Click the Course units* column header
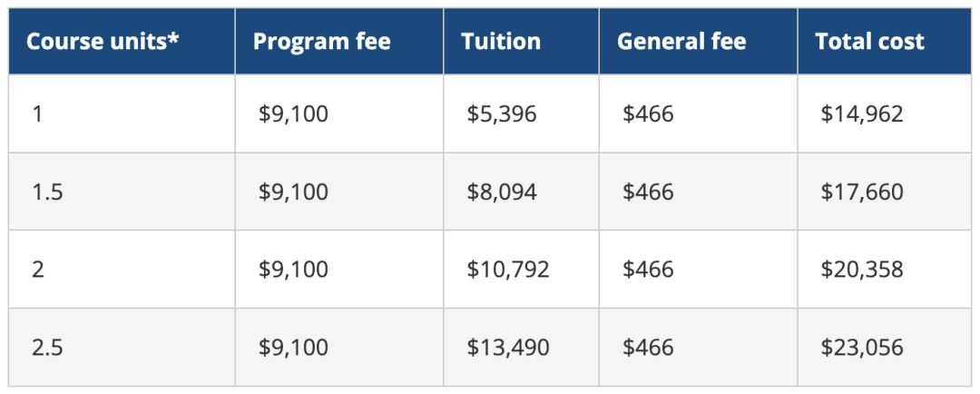This screenshot has height=394, width=980. click(122, 41)
